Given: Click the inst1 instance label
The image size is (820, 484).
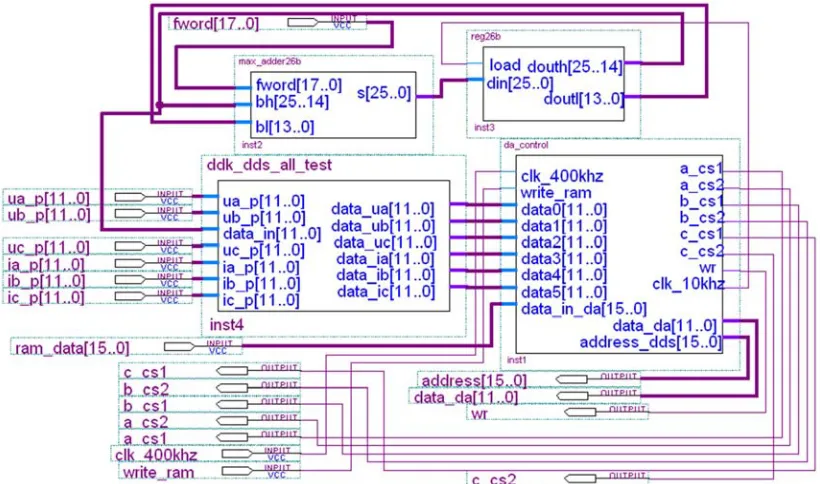Looking at the screenshot, I should point(517,360).
